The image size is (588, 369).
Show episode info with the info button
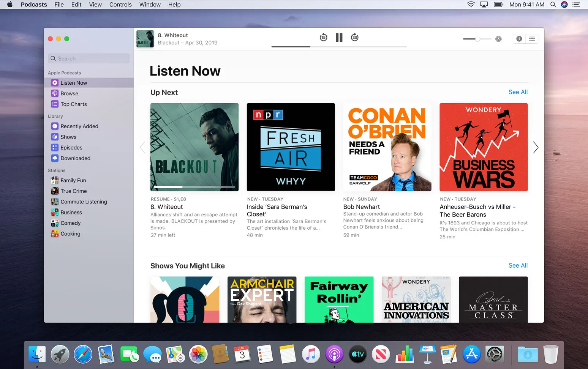[519, 39]
